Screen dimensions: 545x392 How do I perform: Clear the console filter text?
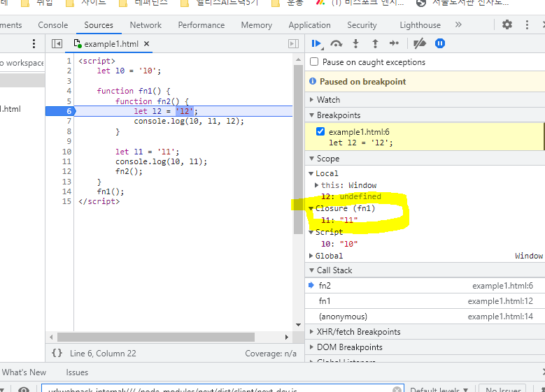[x=397, y=390]
